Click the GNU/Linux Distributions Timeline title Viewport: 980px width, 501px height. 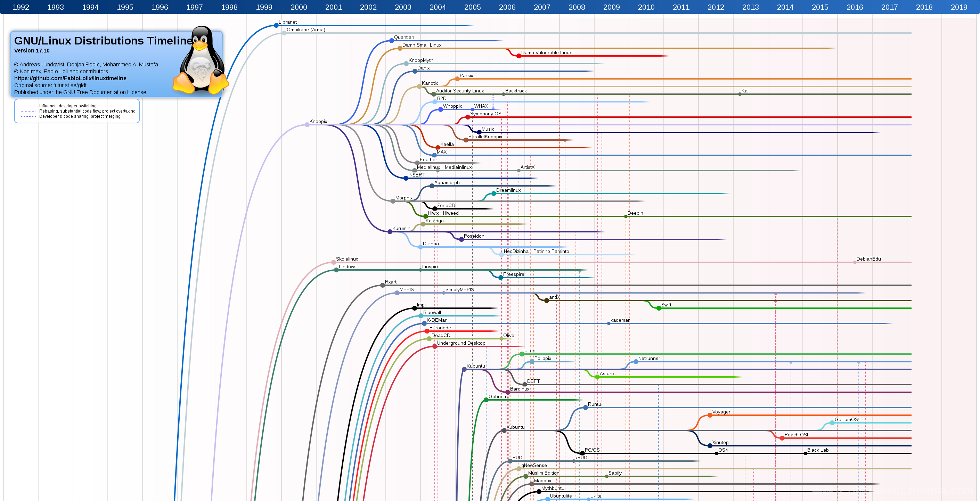click(104, 41)
